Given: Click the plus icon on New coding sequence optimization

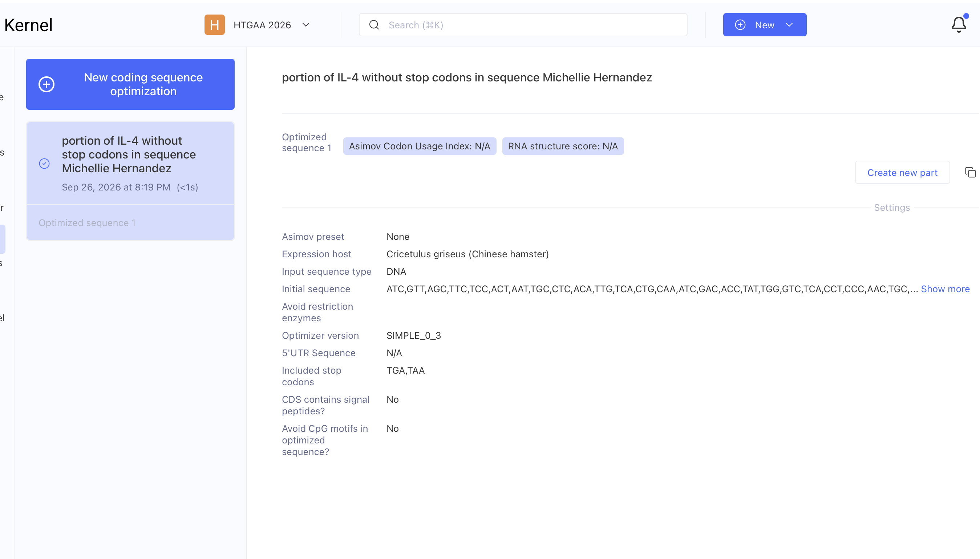Looking at the screenshot, I should click(46, 84).
